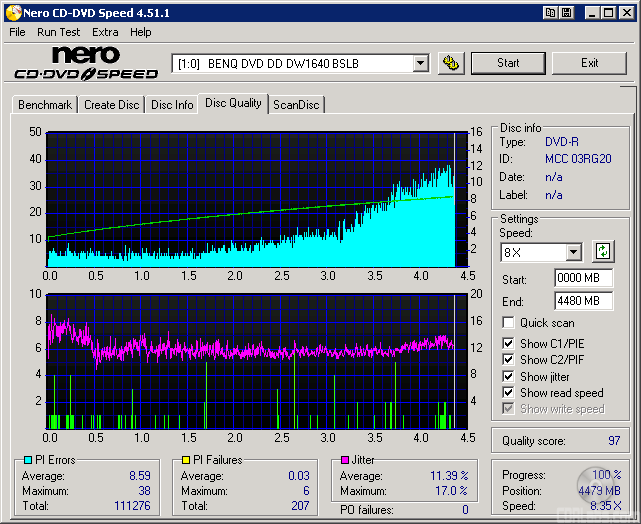The image size is (641, 524).
Task: Click the End position input field
Action: click(x=583, y=301)
